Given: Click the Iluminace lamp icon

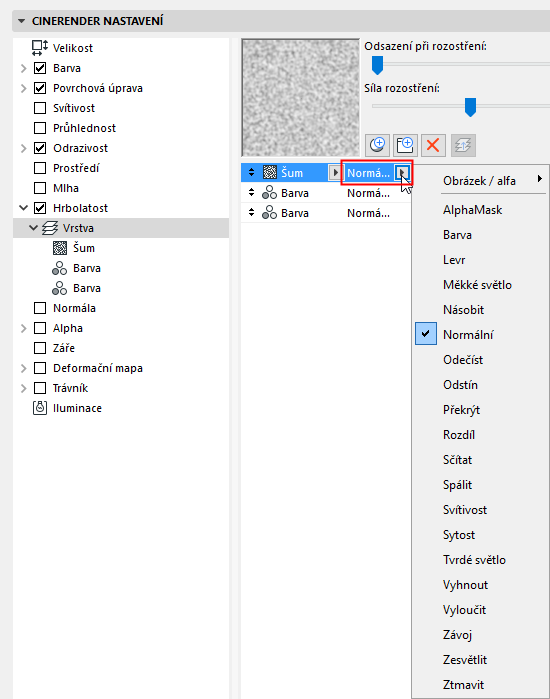Looking at the screenshot, I should coord(40,408).
